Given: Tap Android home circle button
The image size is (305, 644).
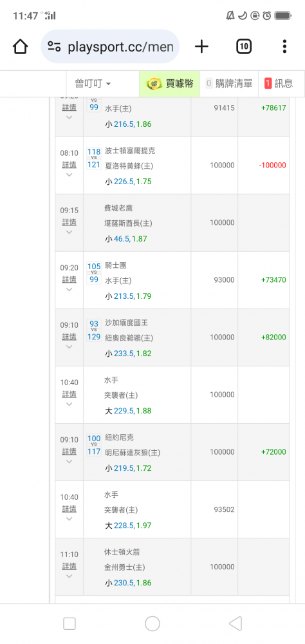Looking at the screenshot, I should point(152,624).
